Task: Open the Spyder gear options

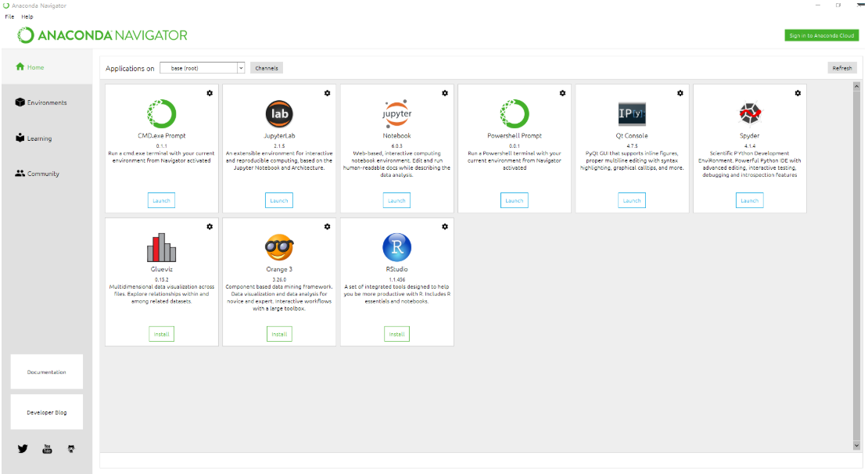Action: point(798,93)
